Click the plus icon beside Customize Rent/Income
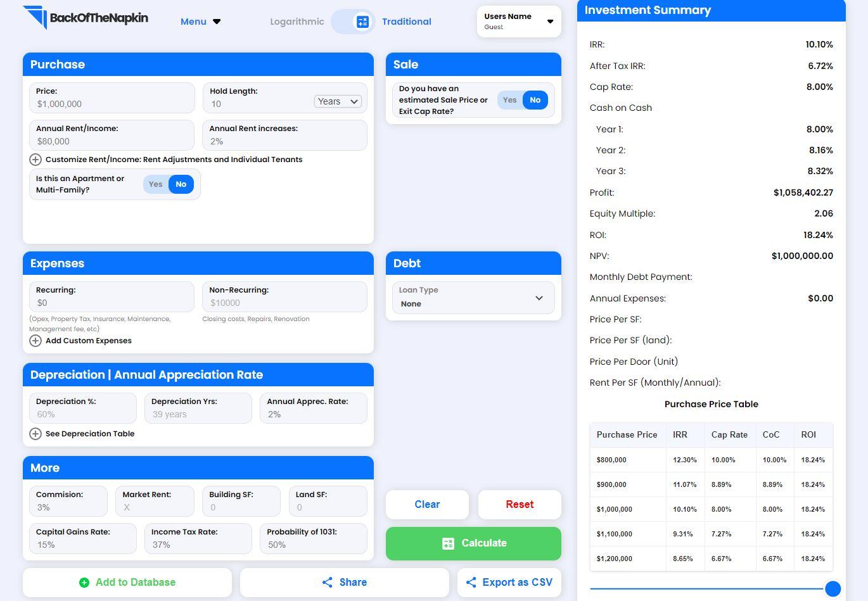868x601 pixels. [x=35, y=160]
